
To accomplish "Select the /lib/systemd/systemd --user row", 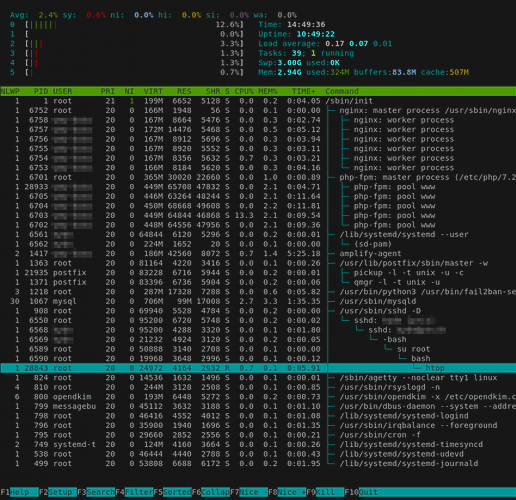I will coord(258,235).
